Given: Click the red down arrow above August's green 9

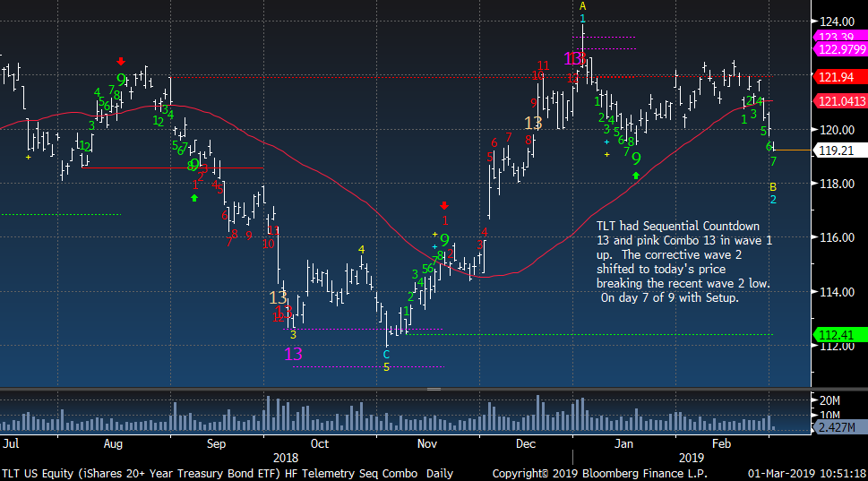Looking at the screenshot, I should tap(121, 62).
